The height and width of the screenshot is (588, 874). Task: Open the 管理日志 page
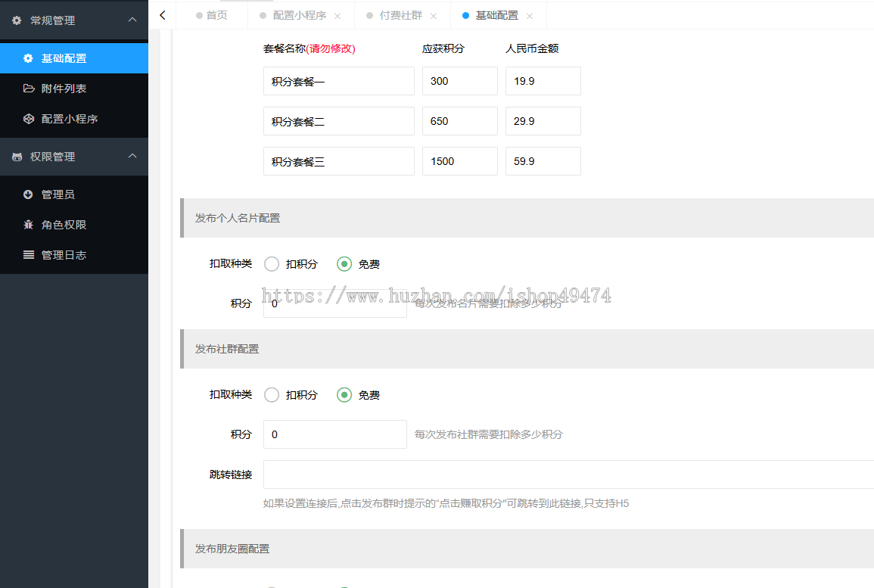[x=74, y=255]
